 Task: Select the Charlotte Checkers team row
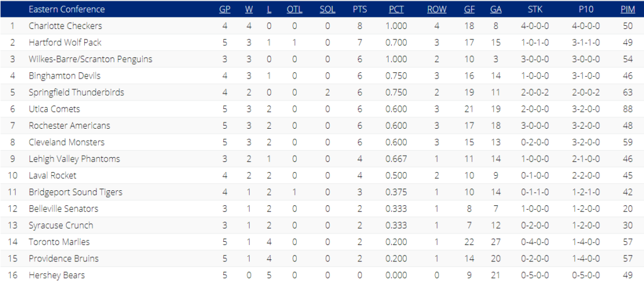click(322, 26)
